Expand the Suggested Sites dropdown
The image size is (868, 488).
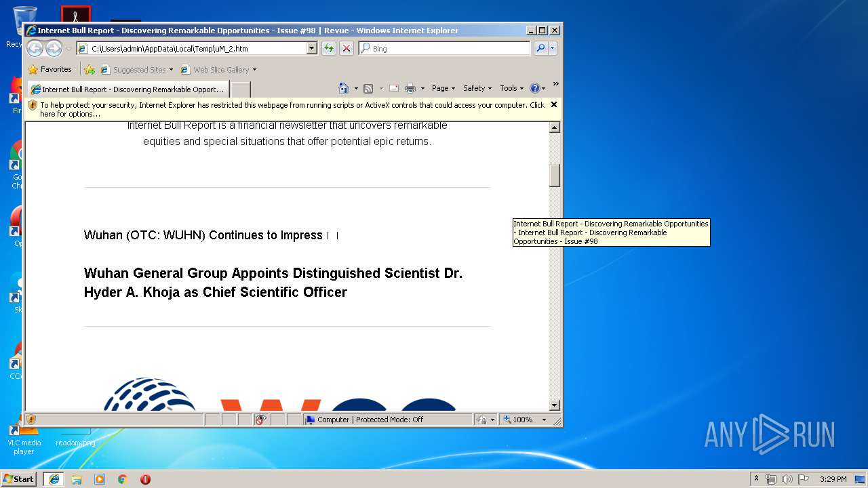pos(172,69)
